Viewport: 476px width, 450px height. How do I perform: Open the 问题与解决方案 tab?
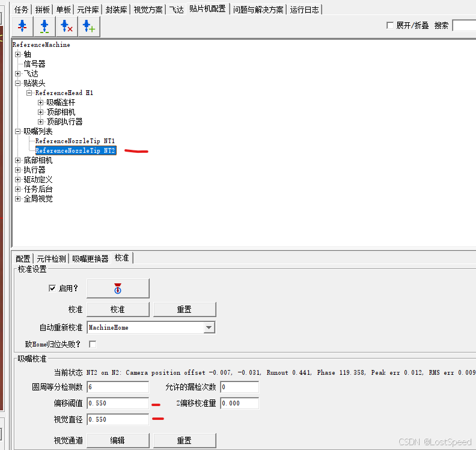[x=258, y=10]
